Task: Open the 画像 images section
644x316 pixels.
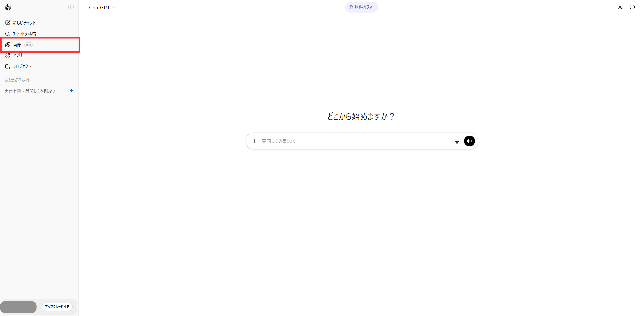Action: click(17, 45)
